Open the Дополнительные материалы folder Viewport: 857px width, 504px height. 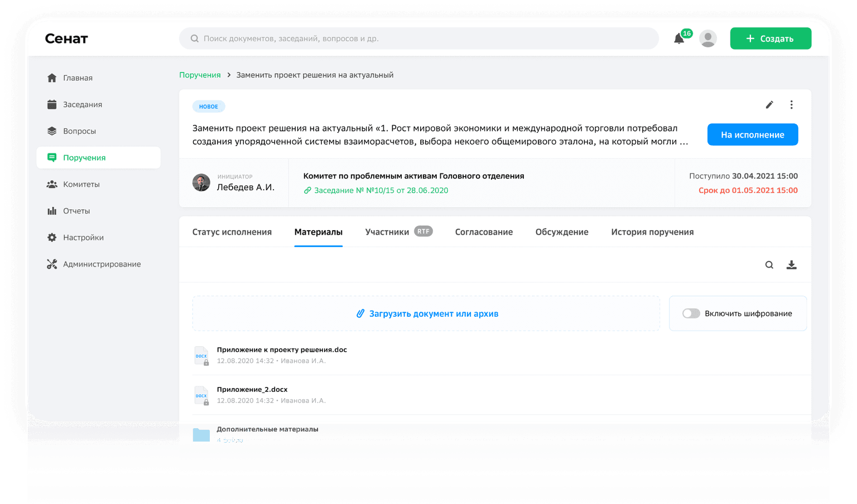[267, 429]
